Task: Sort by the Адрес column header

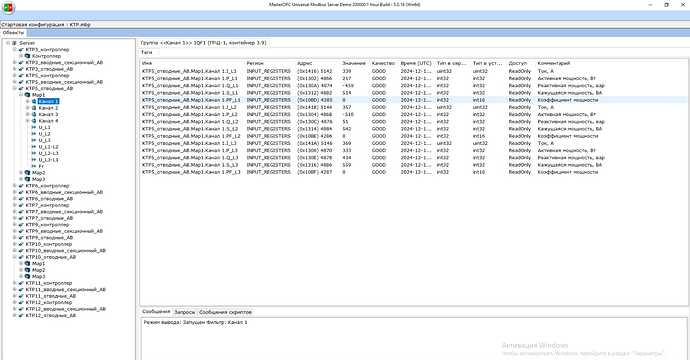Action: [x=318, y=63]
